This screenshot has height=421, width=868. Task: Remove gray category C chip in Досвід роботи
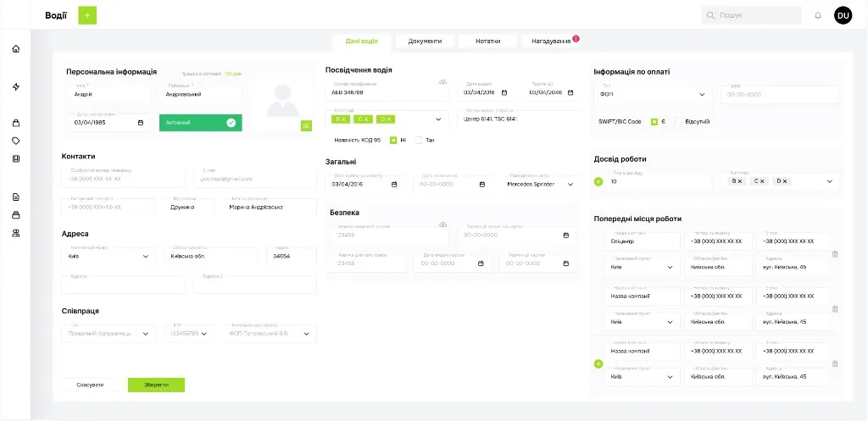[762, 181]
